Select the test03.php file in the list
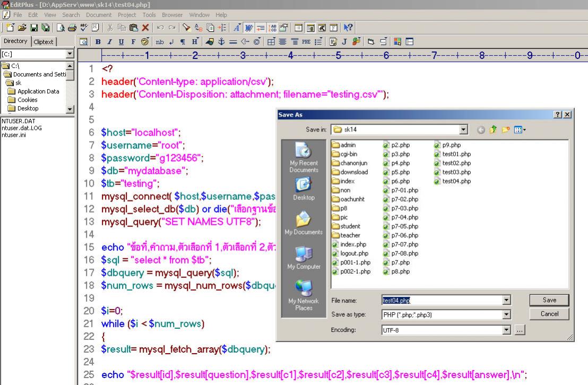The height and width of the screenshot is (385, 588). click(456, 172)
